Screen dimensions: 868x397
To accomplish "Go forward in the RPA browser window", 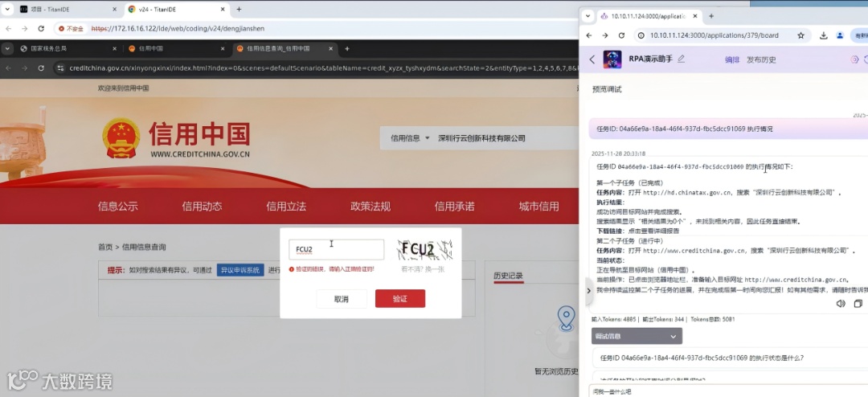I will (605, 35).
